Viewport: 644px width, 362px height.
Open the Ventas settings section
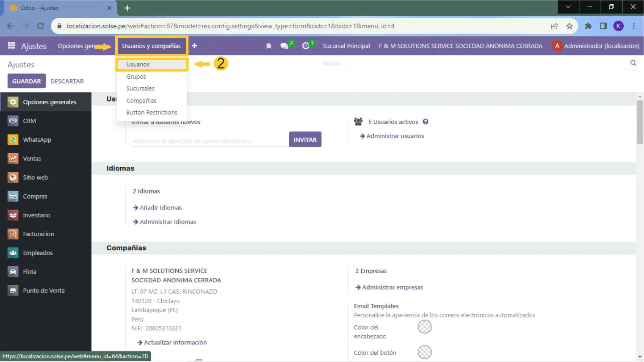[x=46, y=158]
